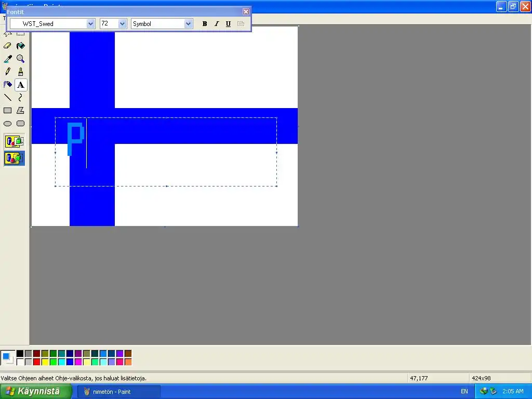The image size is (532, 399).
Task: Pick the olive color swatch
Action: point(45,353)
